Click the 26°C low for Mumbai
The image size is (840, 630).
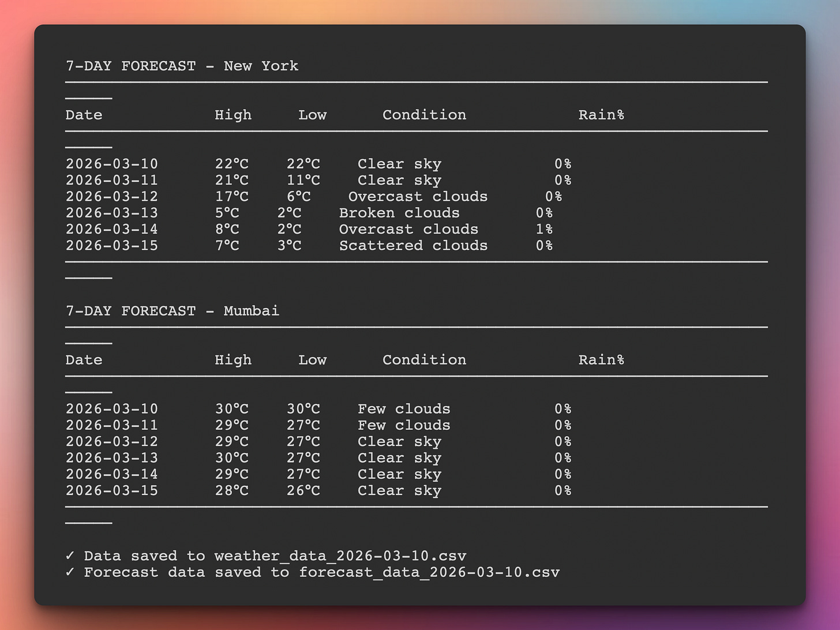tap(303, 490)
